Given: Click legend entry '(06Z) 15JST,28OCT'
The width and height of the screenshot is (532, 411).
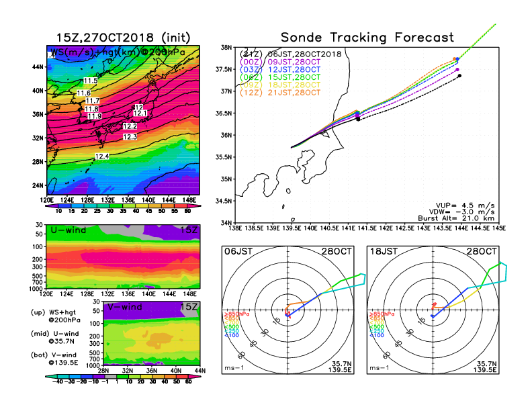Looking at the screenshot, I should (280, 77).
